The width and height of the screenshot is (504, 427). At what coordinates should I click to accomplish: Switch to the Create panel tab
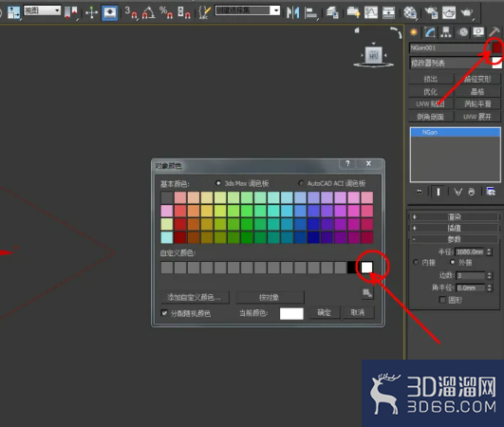(x=414, y=32)
